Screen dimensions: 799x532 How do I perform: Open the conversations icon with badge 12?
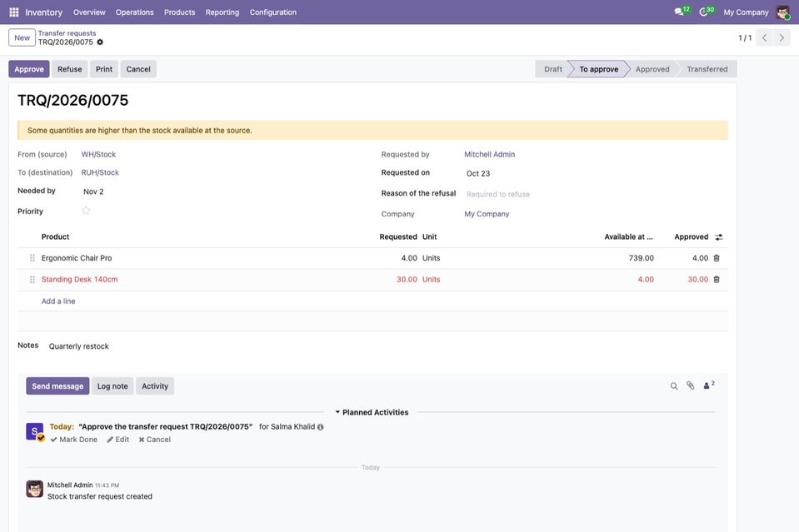(x=682, y=11)
